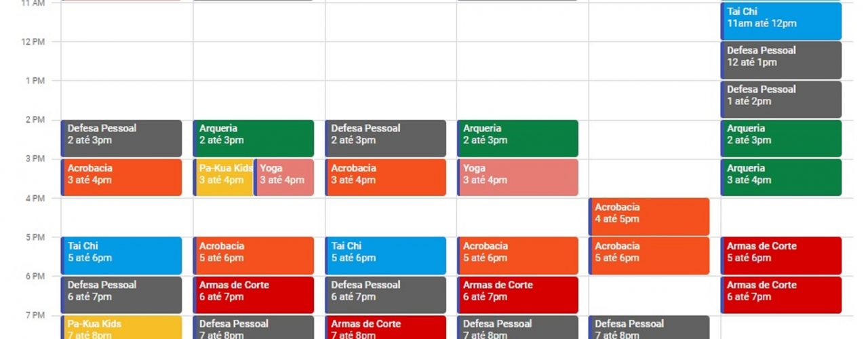Screen dimensions: 868x339
Task: Open the Armas de Corte 5 até 6pm event
Action: coord(781,256)
